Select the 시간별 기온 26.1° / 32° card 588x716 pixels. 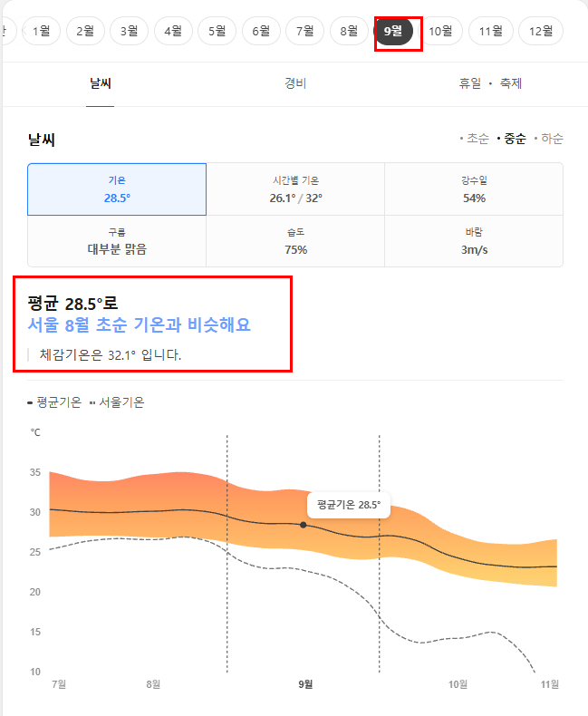click(295, 189)
